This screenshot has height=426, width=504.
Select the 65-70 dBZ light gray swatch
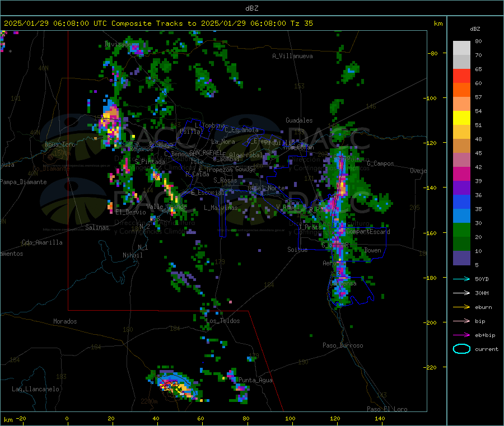point(461,62)
